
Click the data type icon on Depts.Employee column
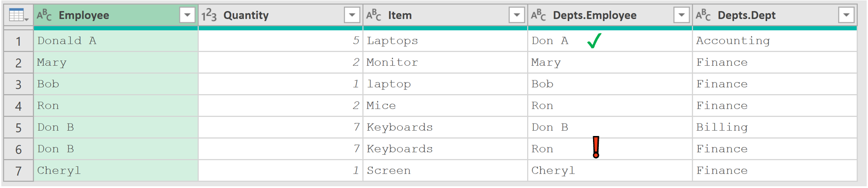click(x=538, y=15)
